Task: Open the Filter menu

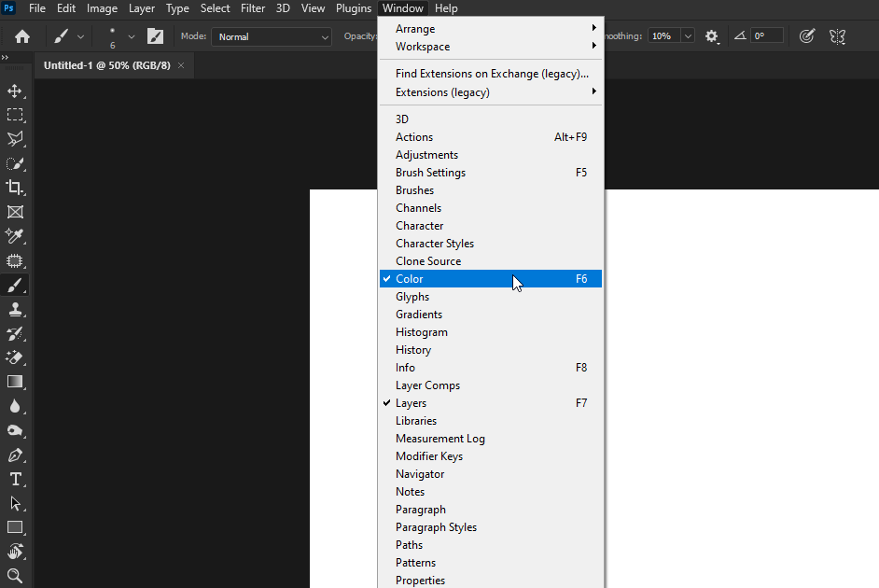Action: point(253,8)
